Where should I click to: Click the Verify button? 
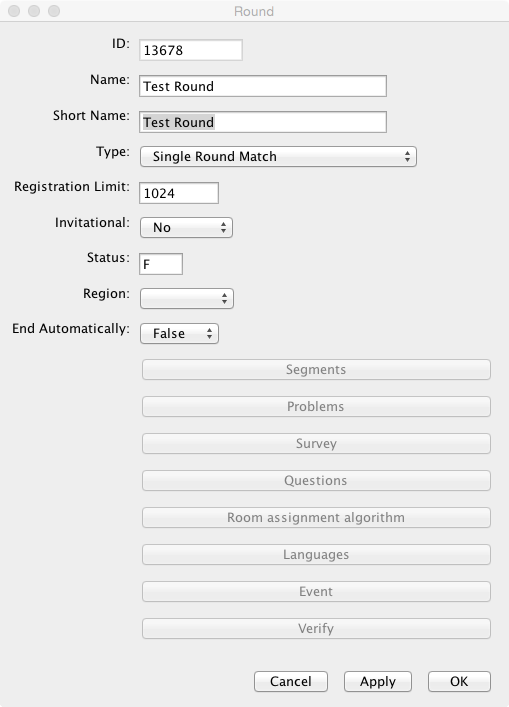[316, 629]
